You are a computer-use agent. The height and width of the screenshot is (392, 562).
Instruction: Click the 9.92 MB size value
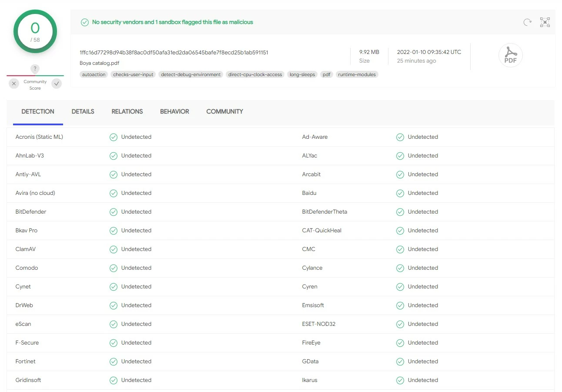coord(369,52)
